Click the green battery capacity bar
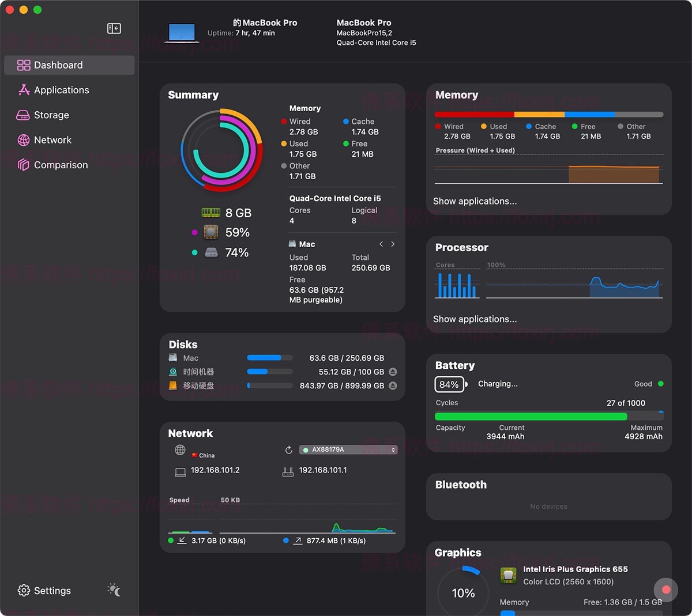The image size is (692, 616). (x=531, y=416)
